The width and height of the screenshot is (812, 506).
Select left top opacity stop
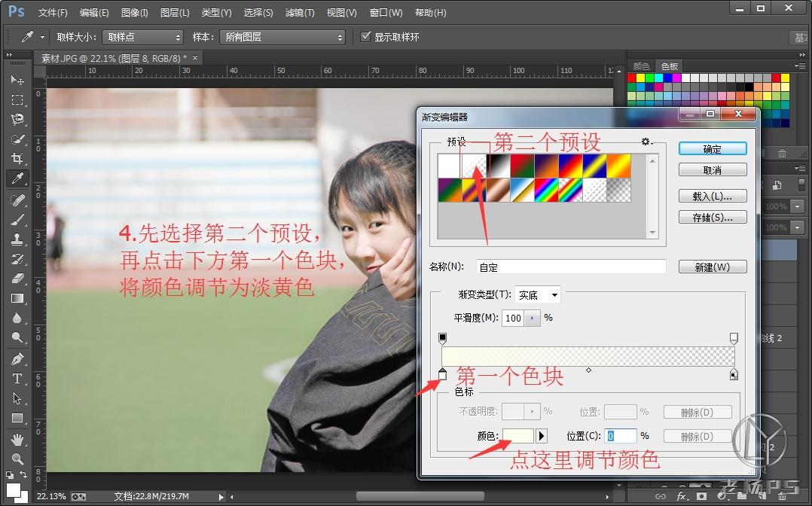[x=442, y=338]
